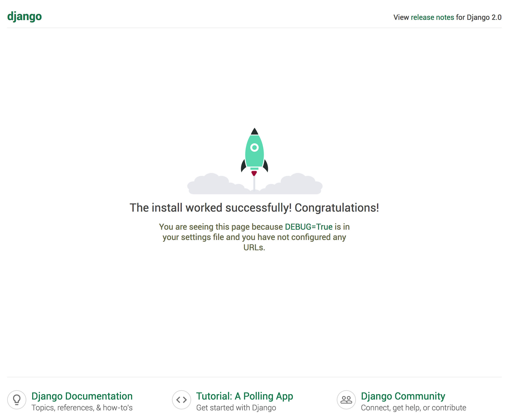
Task: Click 'Topics, references, & how-to's' text
Action: (x=82, y=408)
